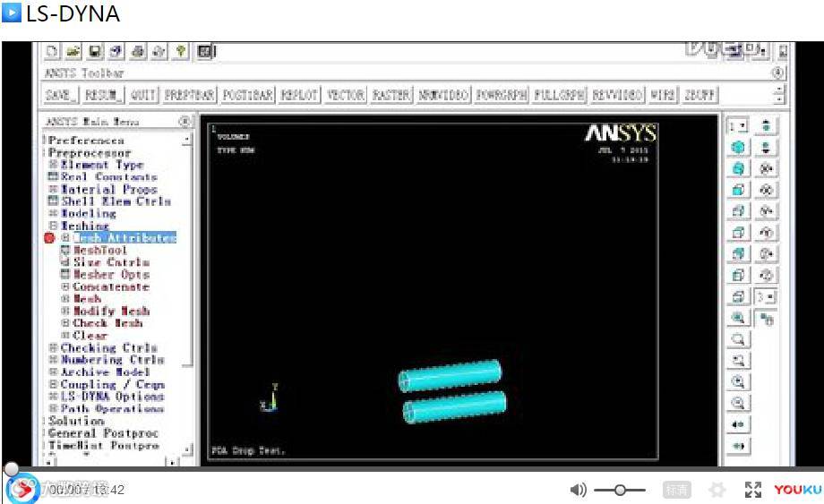Select Preprocessor in the Main Menu
The width and height of the screenshot is (824, 504).
pos(90,153)
